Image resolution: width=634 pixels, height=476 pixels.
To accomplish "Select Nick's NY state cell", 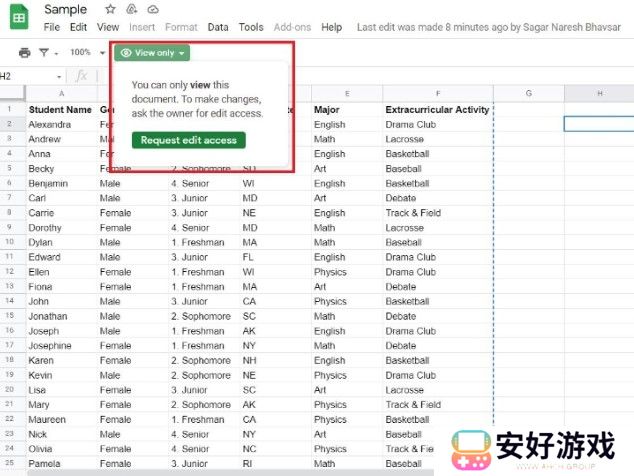I will (x=276, y=434).
